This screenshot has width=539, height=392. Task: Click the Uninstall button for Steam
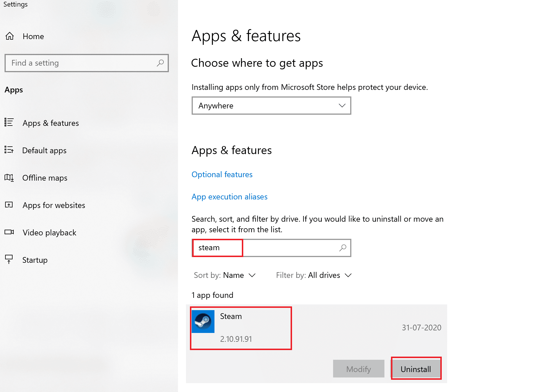tap(416, 369)
